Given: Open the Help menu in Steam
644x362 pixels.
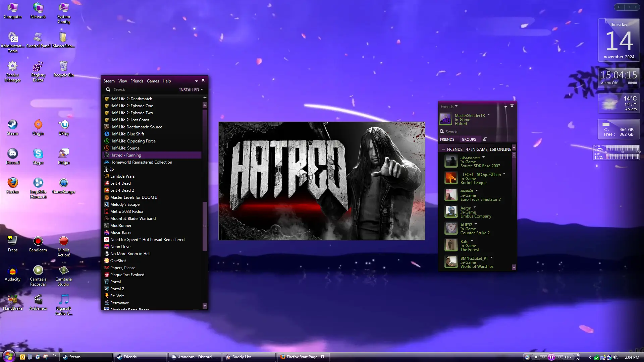Looking at the screenshot, I should pos(167,81).
